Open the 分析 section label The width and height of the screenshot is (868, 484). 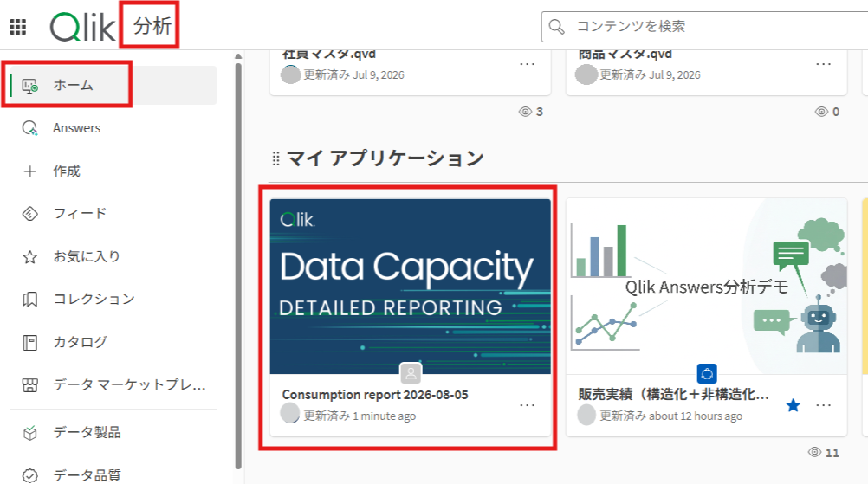[x=152, y=25]
